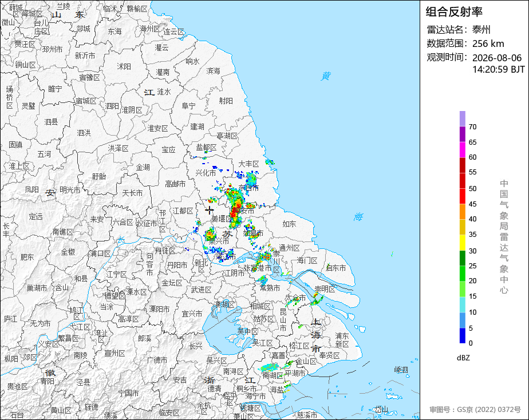Click the 兴化市 label on the map

click(206, 173)
